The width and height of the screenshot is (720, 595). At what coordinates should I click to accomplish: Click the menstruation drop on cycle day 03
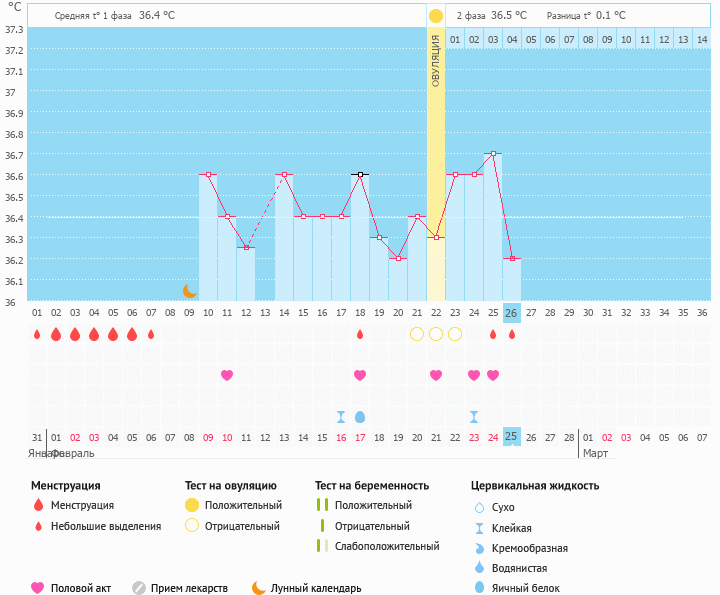pos(75,334)
